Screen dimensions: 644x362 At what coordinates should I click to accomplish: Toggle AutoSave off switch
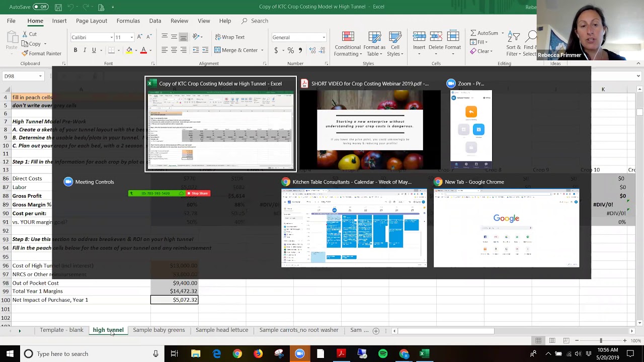[x=40, y=7]
